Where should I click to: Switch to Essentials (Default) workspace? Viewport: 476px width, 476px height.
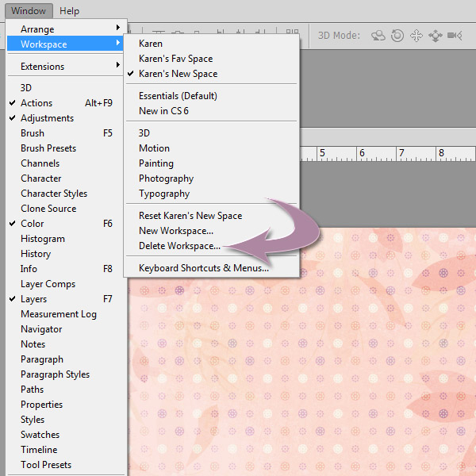(211, 96)
